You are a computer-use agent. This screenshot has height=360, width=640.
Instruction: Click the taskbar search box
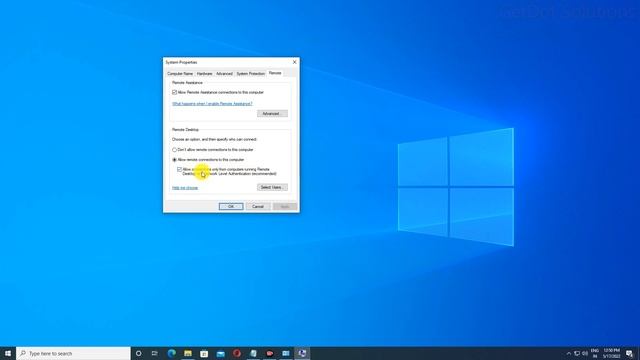(x=73, y=353)
